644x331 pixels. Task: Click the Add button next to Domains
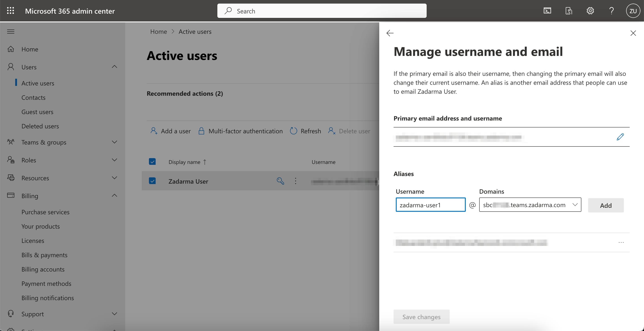point(606,205)
